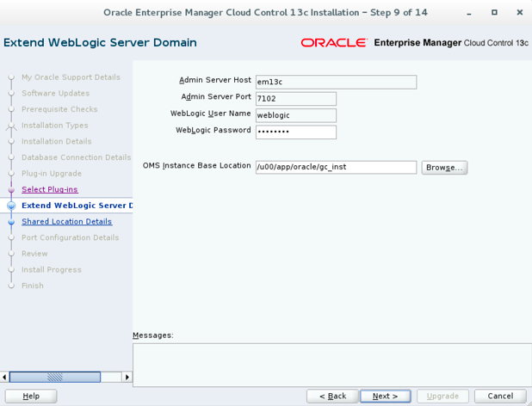Minimize the installer window

(x=469, y=13)
